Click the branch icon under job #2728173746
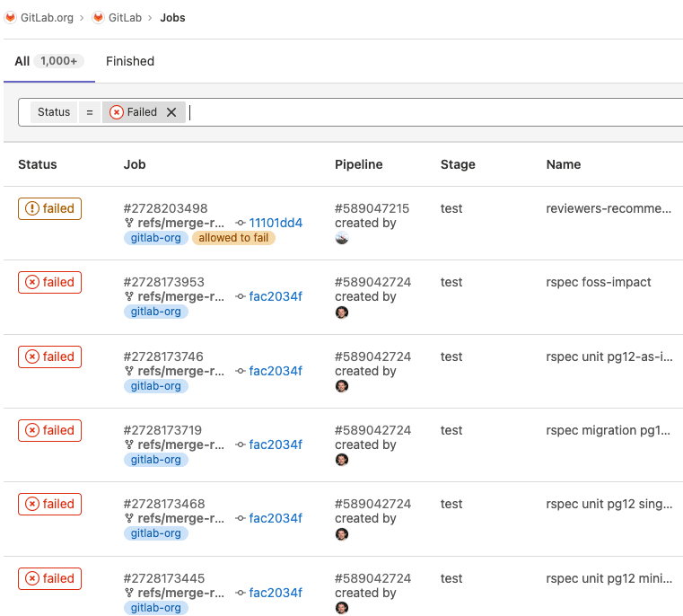This screenshot has width=683, height=616. (129, 371)
